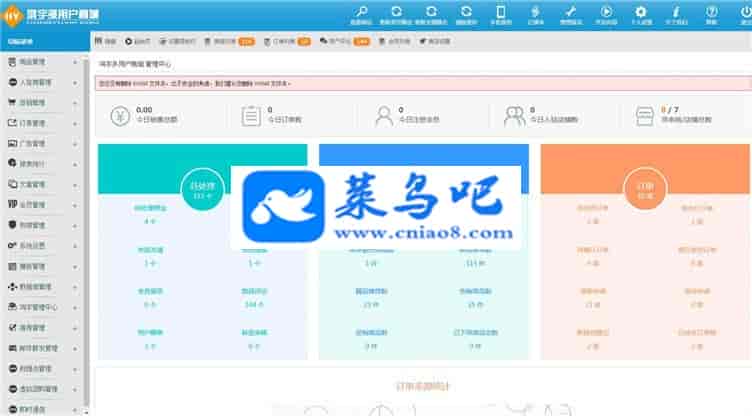Screen dimensions: 752x416
Task: Click the italic 'i' info icon in header
Action: click(x=676, y=12)
